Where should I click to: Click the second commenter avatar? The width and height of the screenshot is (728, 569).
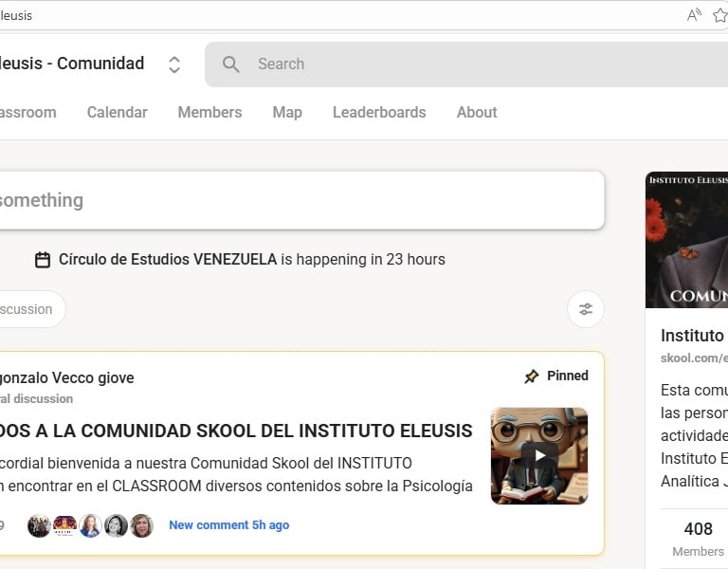(64, 525)
